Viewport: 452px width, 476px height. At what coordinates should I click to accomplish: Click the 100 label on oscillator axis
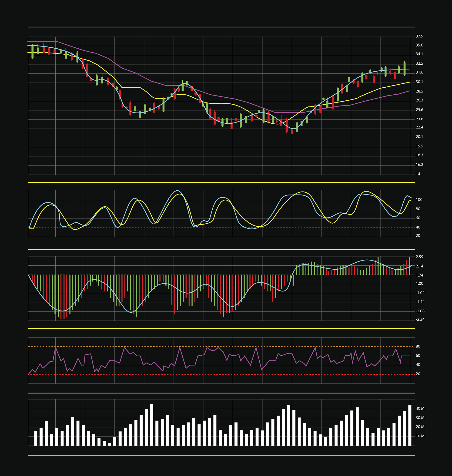pos(419,200)
